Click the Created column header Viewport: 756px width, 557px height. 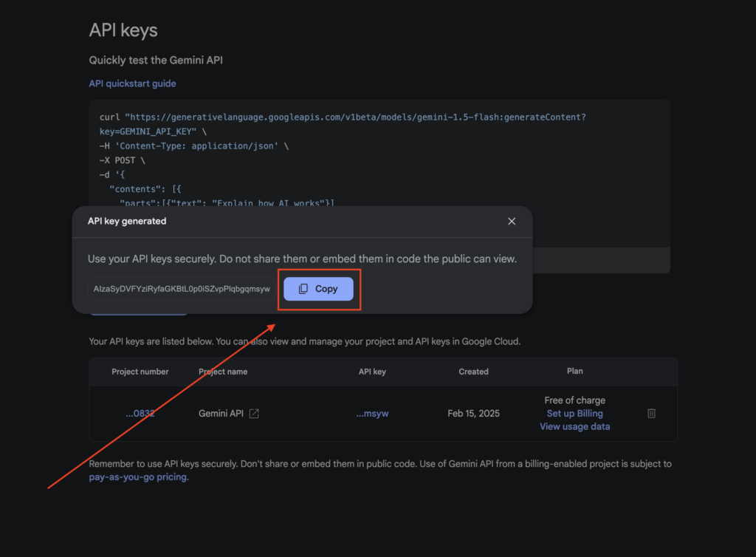click(x=473, y=372)
